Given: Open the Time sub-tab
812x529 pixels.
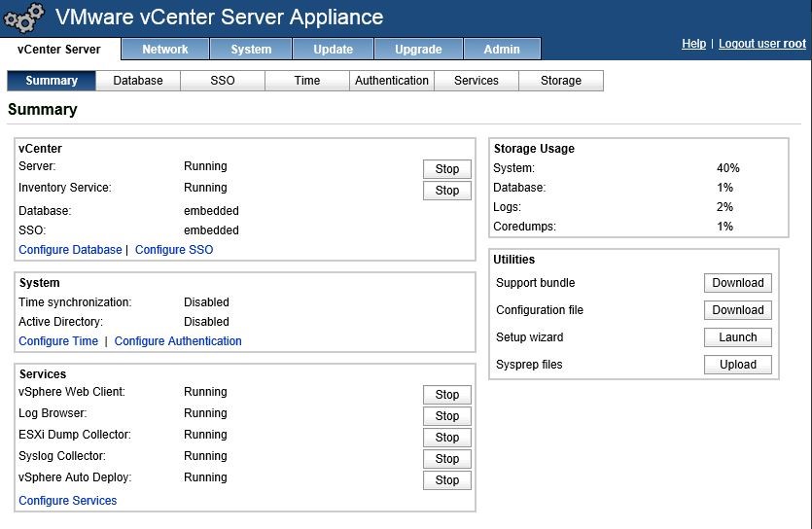Looking at the screenshot, I should coord(307,81).
